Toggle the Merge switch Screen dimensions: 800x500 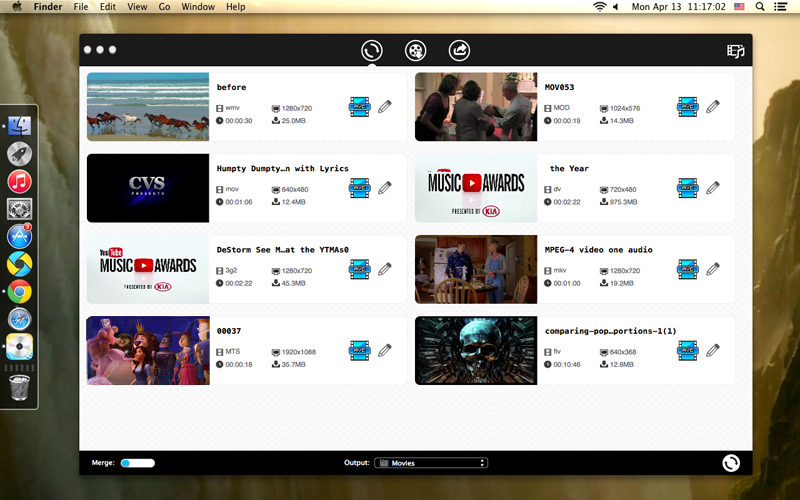[x=138, y=463]
